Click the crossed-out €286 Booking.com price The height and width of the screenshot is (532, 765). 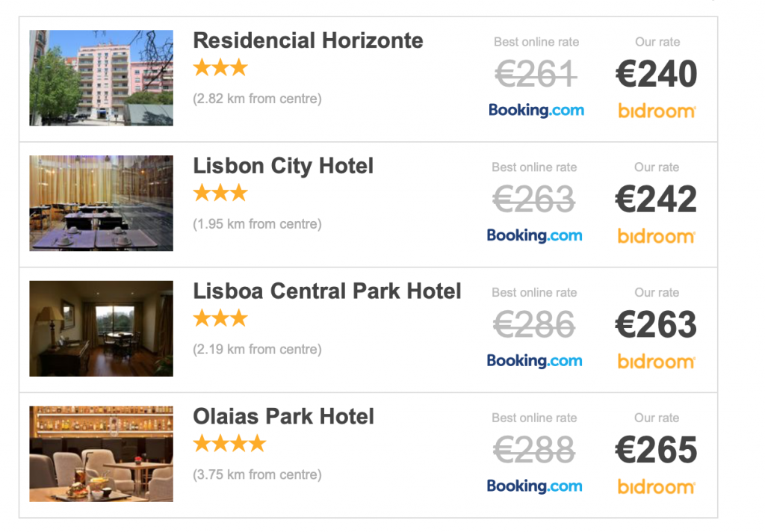tap(534, 325)
